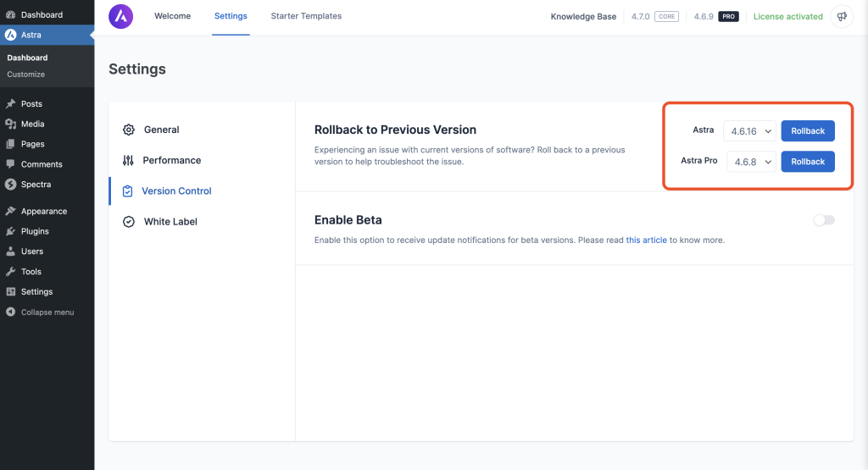Image resolution: width=868 pixels, height=470 pixels.
Task: Open the announcements megaphone icon
Action: (x=842, y=17)
